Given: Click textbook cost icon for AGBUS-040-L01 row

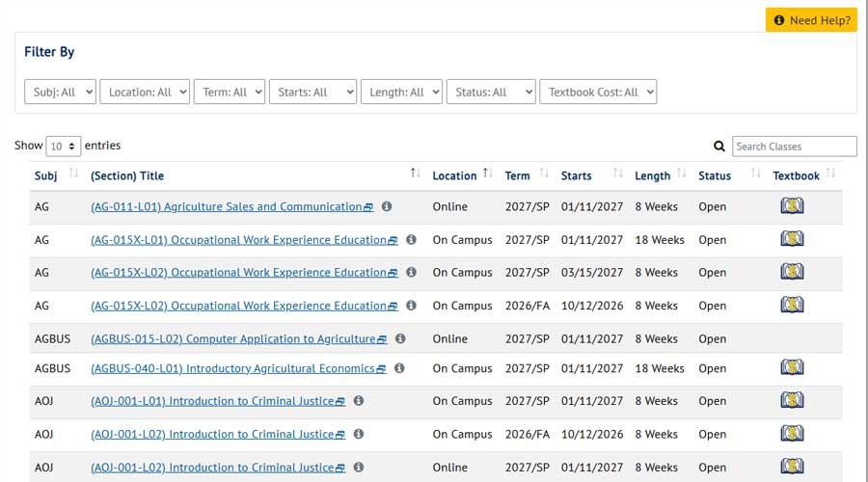Looking at the screenshot, I should pos(792,367).
